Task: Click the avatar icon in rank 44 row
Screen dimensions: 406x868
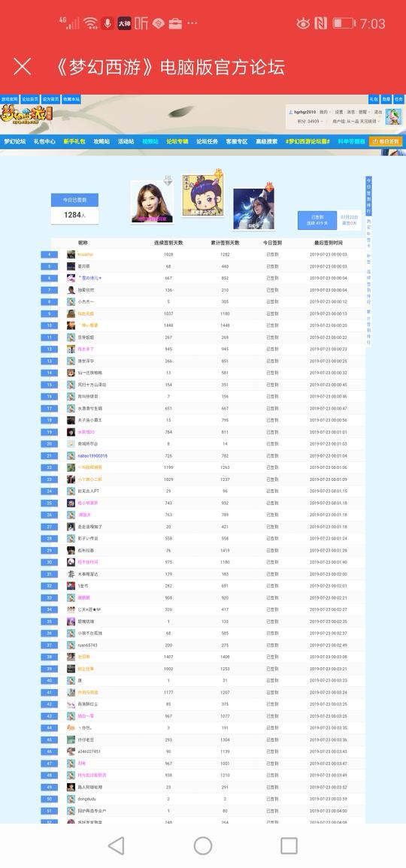Action: [71, 728]
